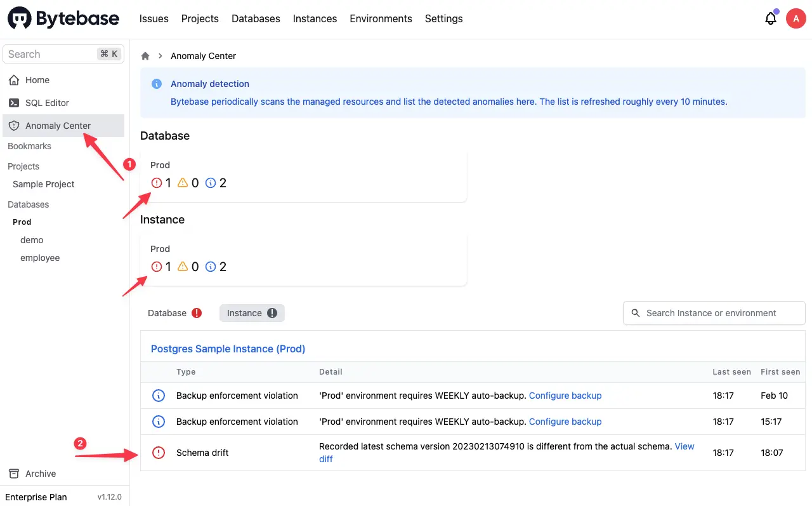Open Home in the sidebar
812x506 pixels.
(x=63, y=80)
